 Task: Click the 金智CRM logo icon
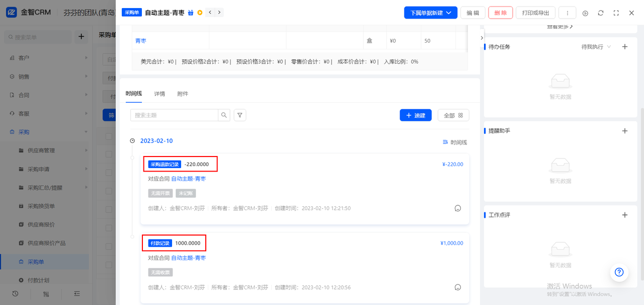pyautogui.click(x=12, y=13)
